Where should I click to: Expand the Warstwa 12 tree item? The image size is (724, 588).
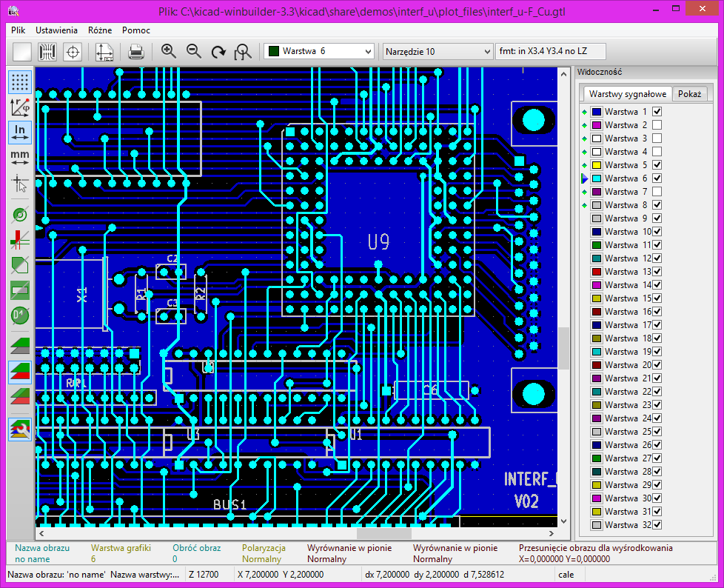point(585,258)
